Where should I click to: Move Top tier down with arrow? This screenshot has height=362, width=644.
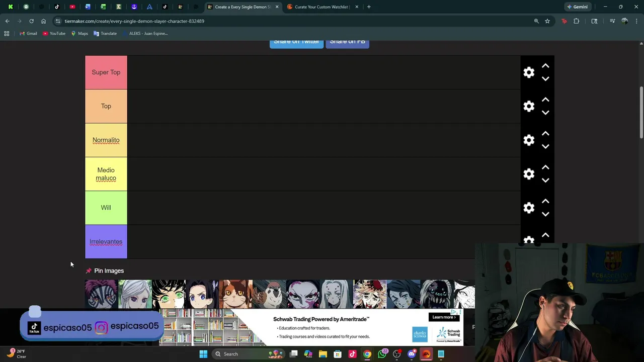click(545, 113)
